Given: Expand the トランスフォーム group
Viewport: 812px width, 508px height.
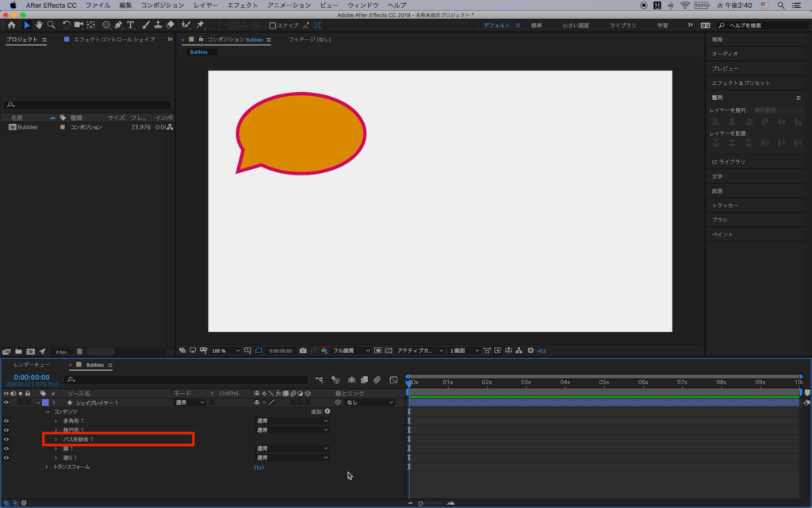Looking at the screenshot, I should pos(47,467).
